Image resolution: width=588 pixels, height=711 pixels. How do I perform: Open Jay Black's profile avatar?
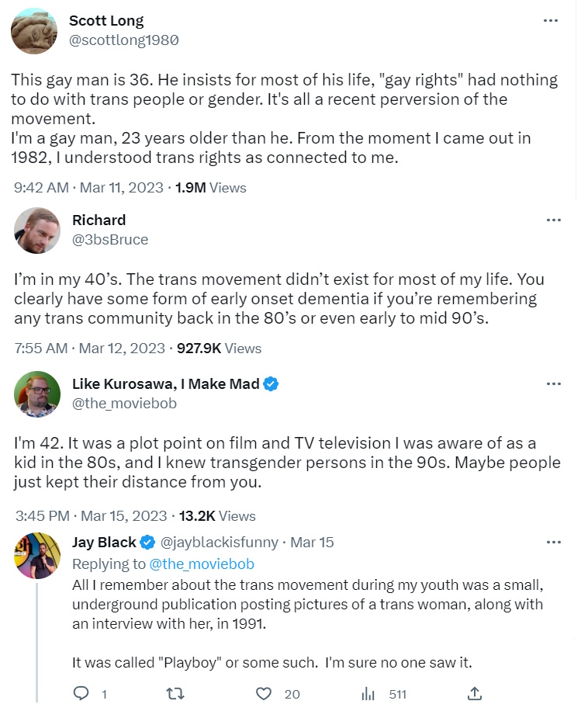point(36,556)
